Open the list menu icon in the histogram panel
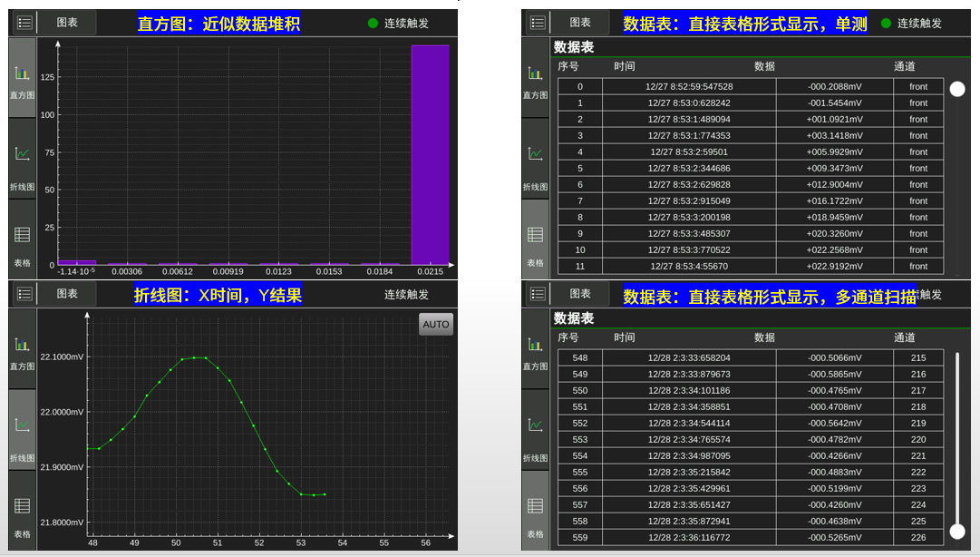The width and height of the screenshot is (980, 557). [24, 23]
